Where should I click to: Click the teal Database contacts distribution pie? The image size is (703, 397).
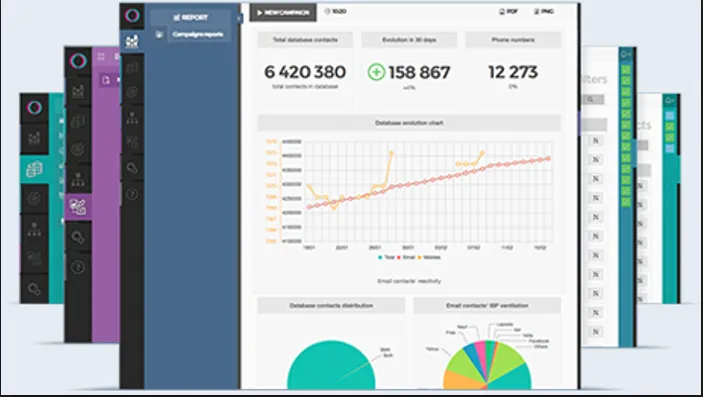point(331,365)
